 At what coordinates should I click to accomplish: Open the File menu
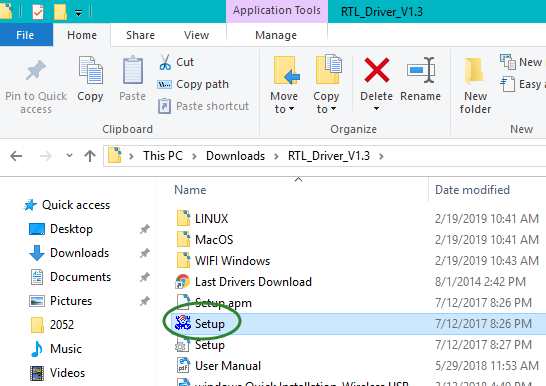[x=25, y=35]
